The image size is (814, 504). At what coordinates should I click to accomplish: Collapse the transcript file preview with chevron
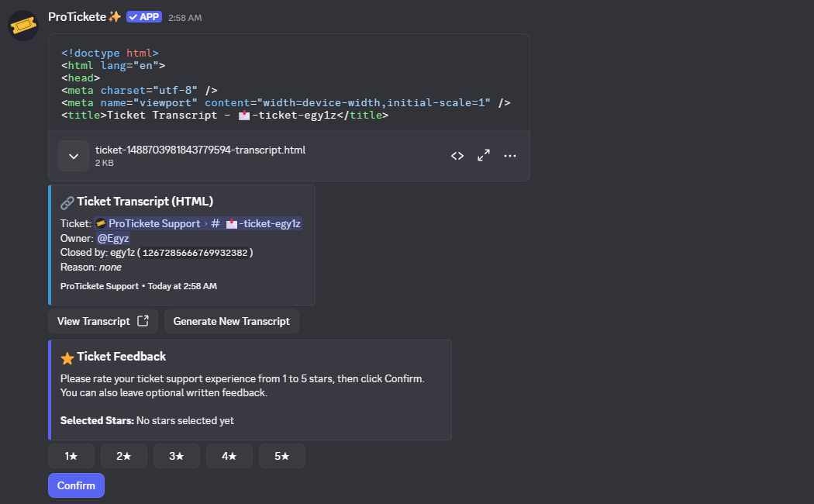point(74,156)
